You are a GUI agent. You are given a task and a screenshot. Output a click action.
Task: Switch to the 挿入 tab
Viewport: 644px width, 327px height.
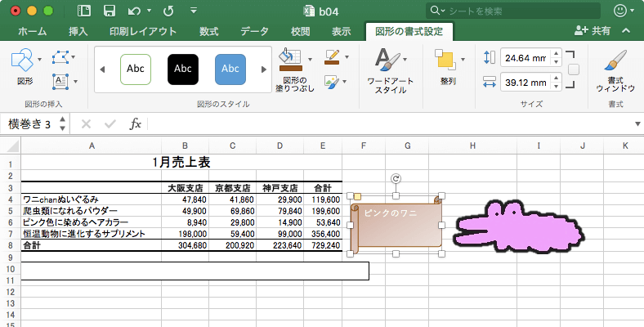coord(78,31)
